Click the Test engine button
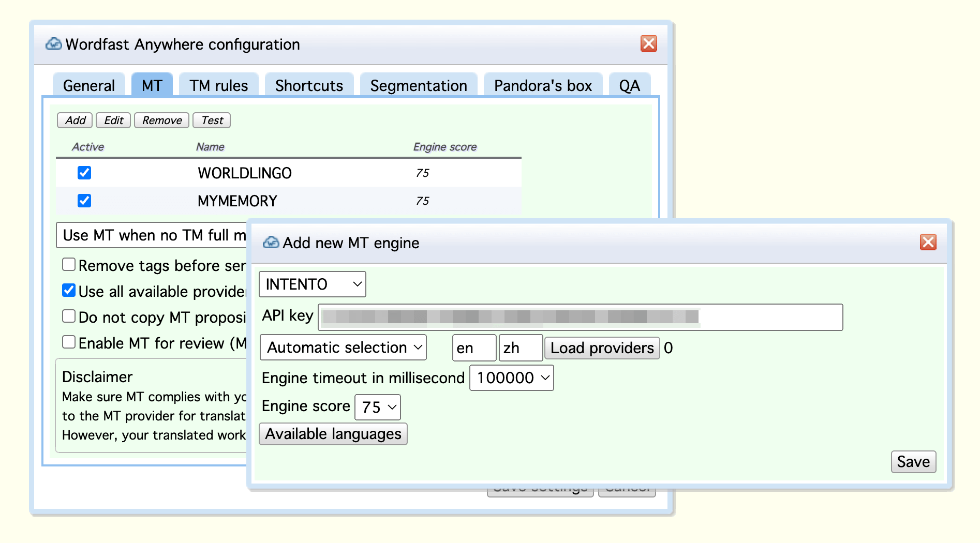 (212, 120)
